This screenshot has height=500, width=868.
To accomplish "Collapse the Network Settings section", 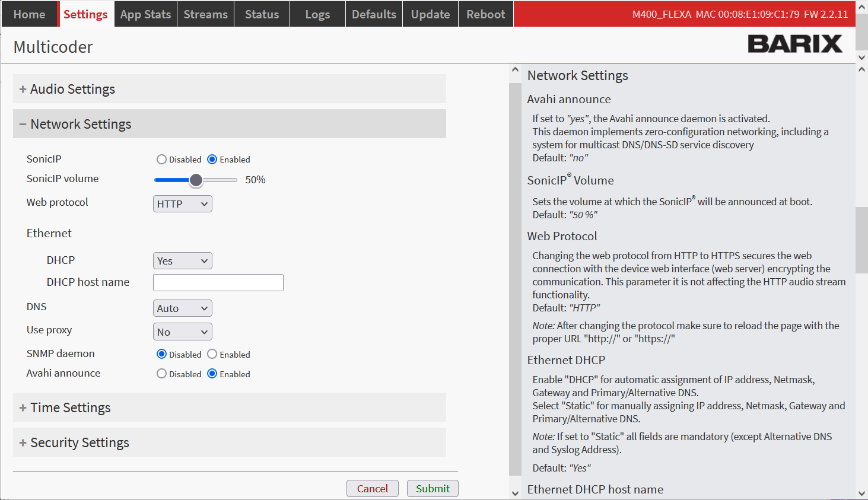I will click(x=81, y=124).
